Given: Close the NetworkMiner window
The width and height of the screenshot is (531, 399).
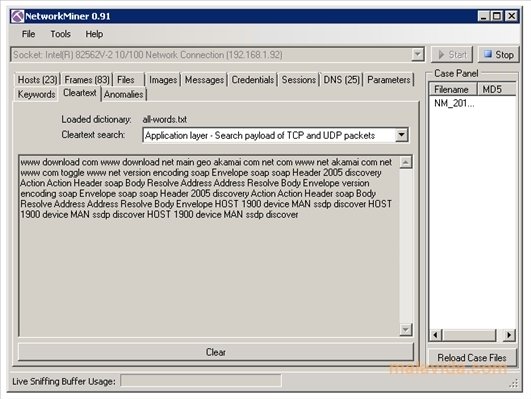Looking at the screenshot, I should [x=512, y=16].
